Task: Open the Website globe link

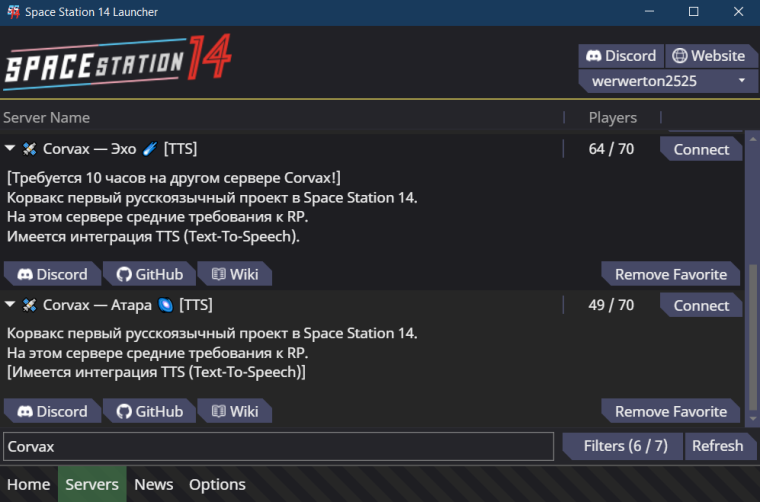Action: coord(711,56)
